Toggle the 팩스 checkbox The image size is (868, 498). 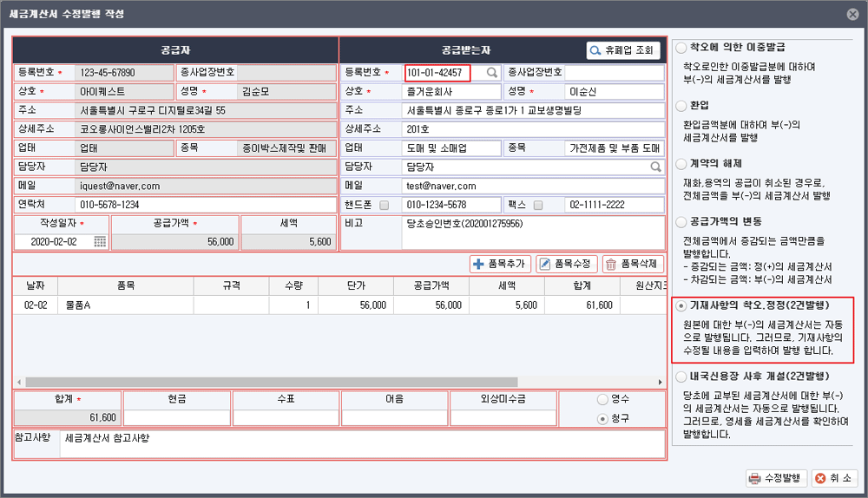pyautogui.click(x=538, y=206)
